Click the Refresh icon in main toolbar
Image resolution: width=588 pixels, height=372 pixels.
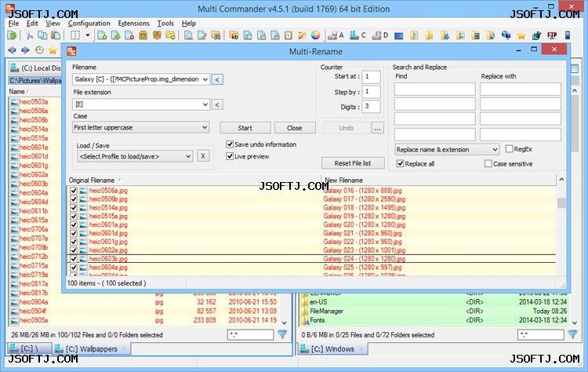[x=13, y=35]
